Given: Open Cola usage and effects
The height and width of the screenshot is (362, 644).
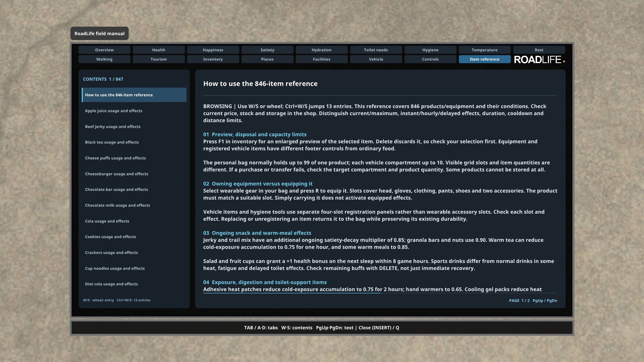Looking at the screenshot, I should point(134,221).
